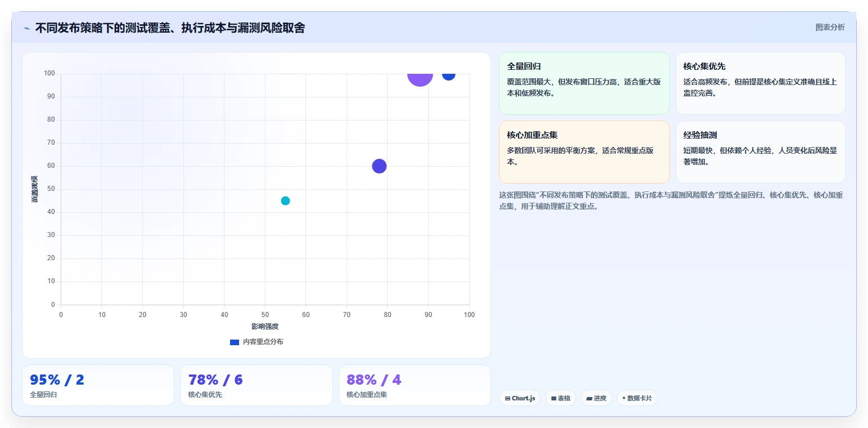Click the star icon in 数据卡片 chip

pos(624,398)
